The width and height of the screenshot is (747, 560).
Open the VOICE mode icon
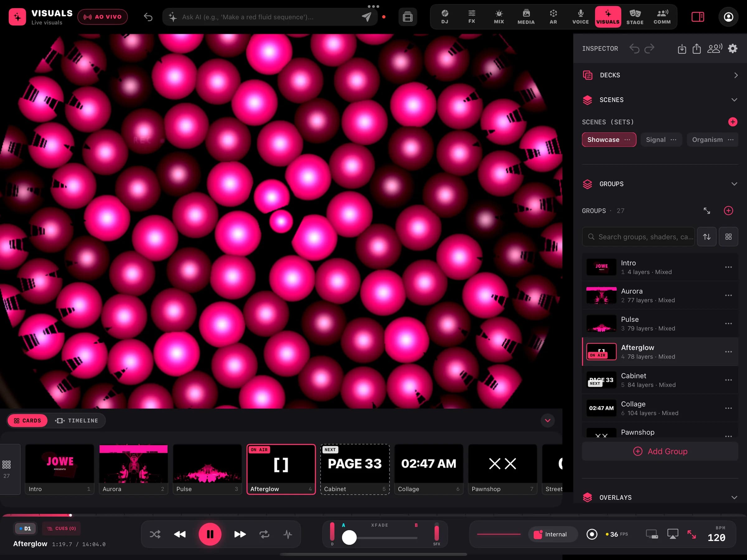[580, 16]
